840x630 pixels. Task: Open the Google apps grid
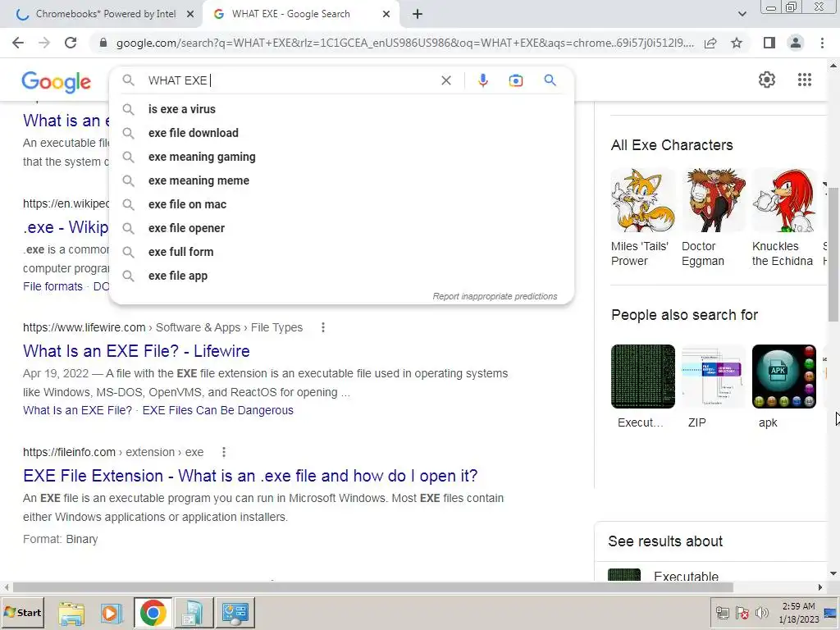(x=804, y=80)
